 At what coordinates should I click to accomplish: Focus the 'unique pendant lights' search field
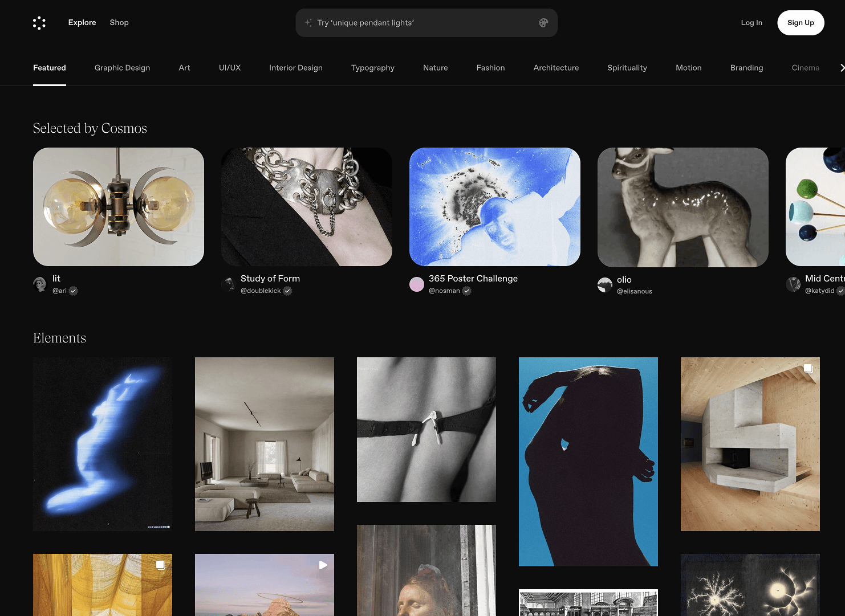[x=422, y=23]
